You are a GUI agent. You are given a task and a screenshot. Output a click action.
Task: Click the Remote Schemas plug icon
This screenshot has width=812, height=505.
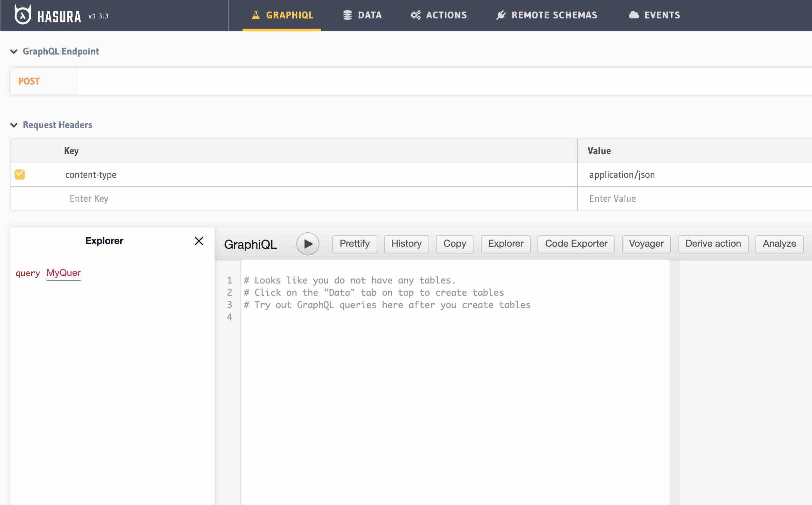pos(501,15)
